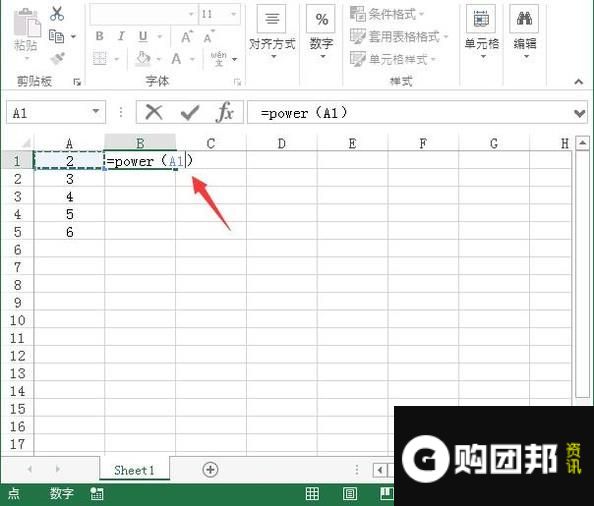This screenshot has height=506, width=594.
Task: Click the Copy icon in clipboard group
Action: (x=56, y=36)
